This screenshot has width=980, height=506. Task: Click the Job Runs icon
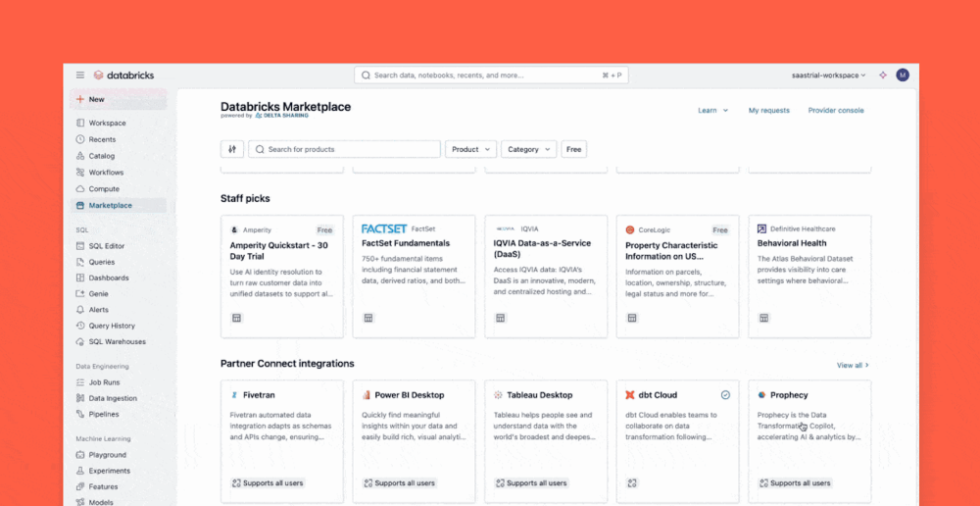(x=80, y=382)
